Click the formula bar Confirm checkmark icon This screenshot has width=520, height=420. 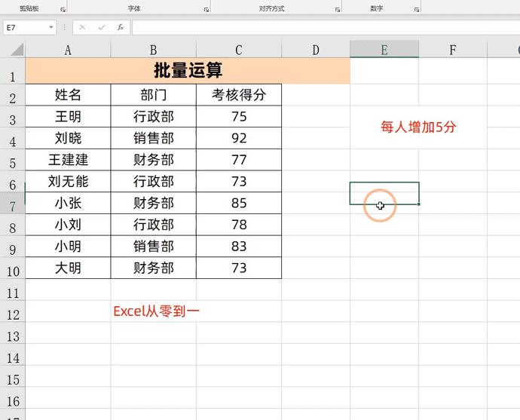[102, 27]
